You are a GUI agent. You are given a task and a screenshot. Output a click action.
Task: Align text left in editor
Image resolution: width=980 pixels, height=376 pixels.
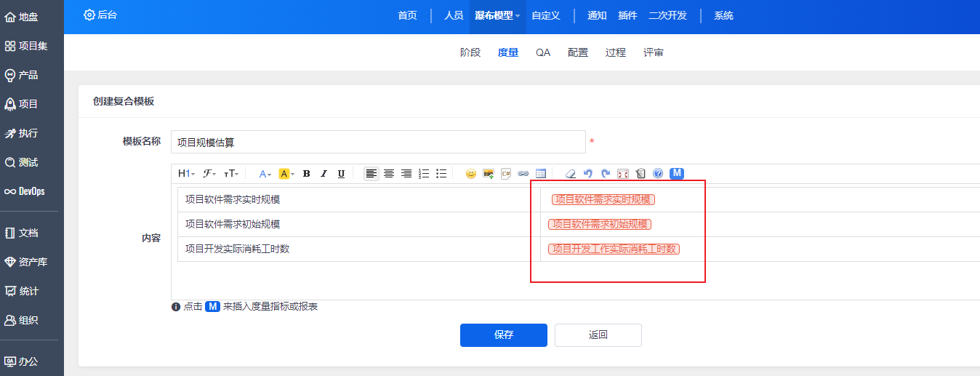tap(371, 174)
